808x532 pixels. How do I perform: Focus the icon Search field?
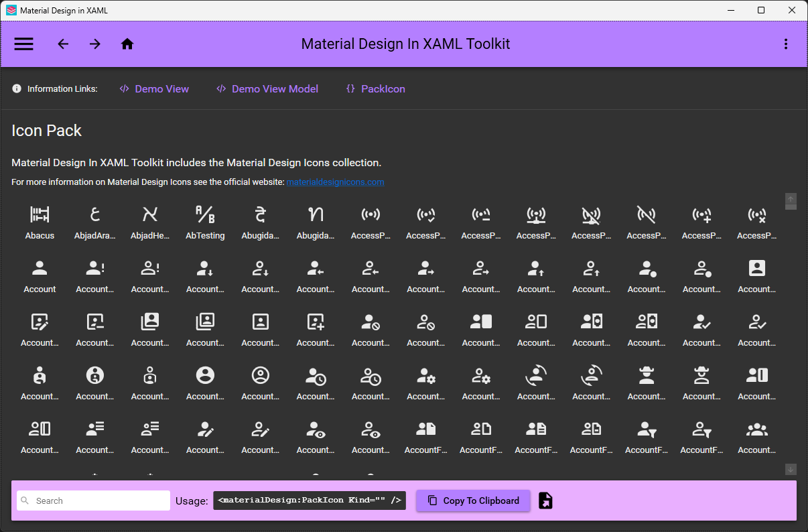(x=93, y=501)
